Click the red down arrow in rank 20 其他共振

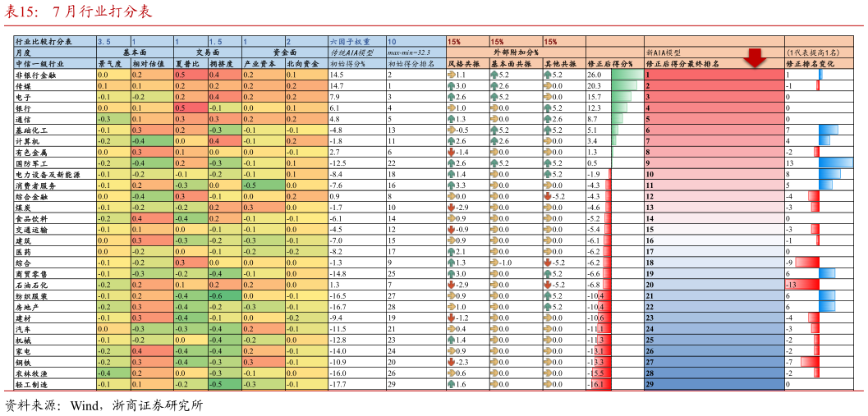(x=548, y=285)
